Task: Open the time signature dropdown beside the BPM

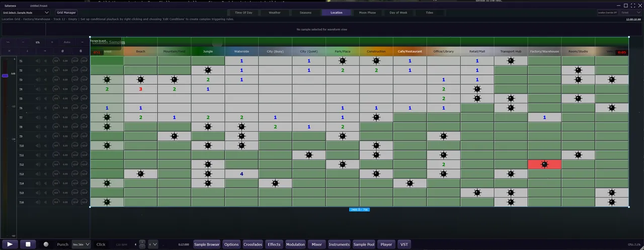Action: pos(152,244)
